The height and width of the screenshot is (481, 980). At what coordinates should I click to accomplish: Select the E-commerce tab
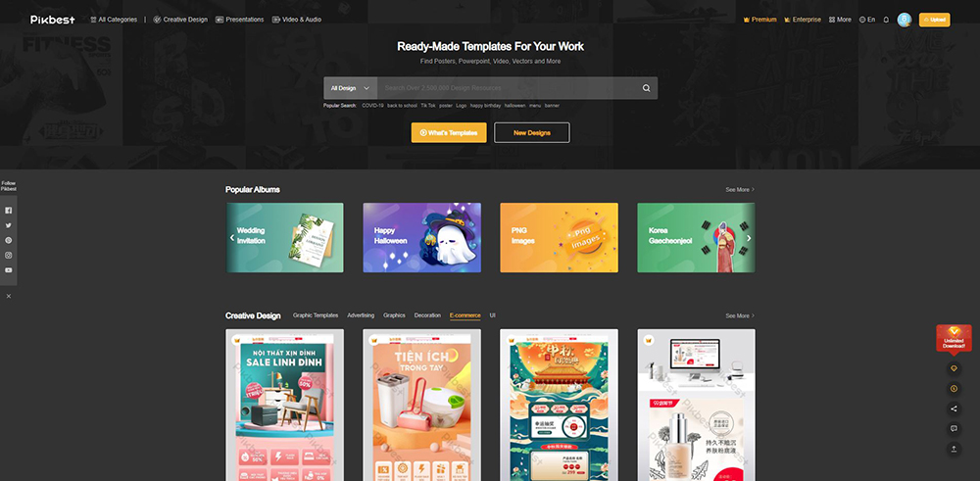pos(465,315)
